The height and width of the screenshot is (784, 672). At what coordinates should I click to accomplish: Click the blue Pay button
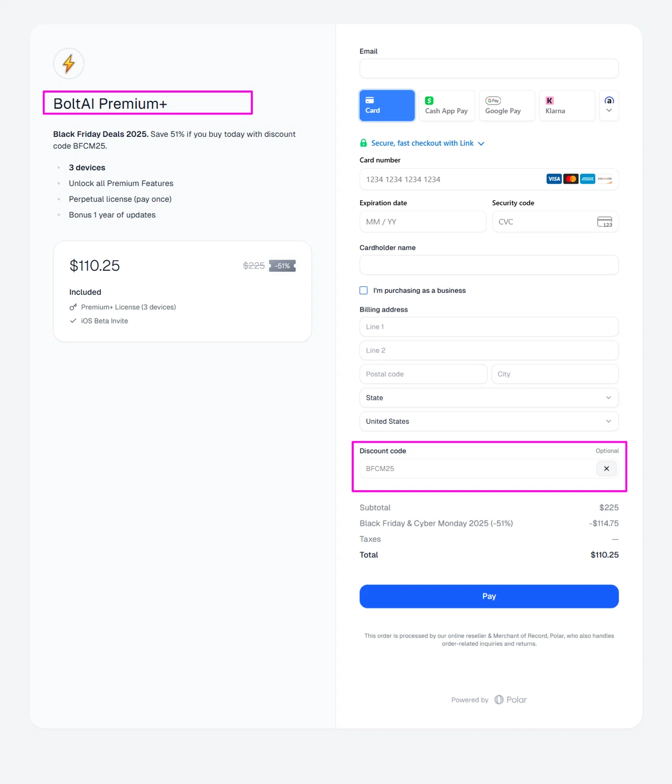pos(489,596)
